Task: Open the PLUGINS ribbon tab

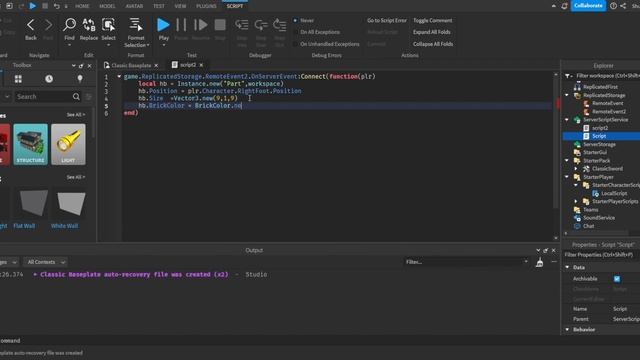Action: click(207, 6)
